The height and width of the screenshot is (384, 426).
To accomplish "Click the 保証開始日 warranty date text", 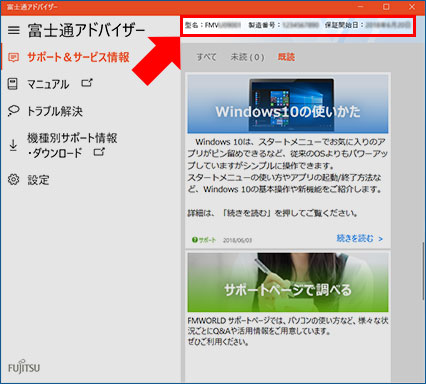I will (368, 25).
